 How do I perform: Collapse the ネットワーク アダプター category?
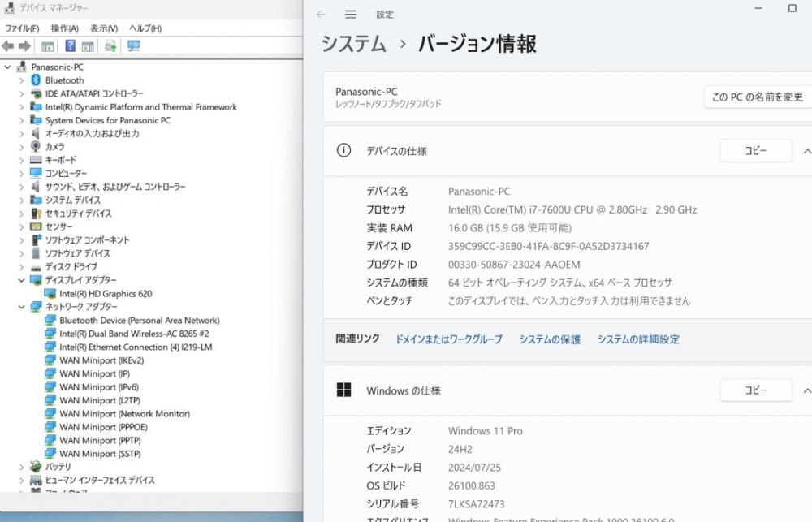(x=21, y=307)
